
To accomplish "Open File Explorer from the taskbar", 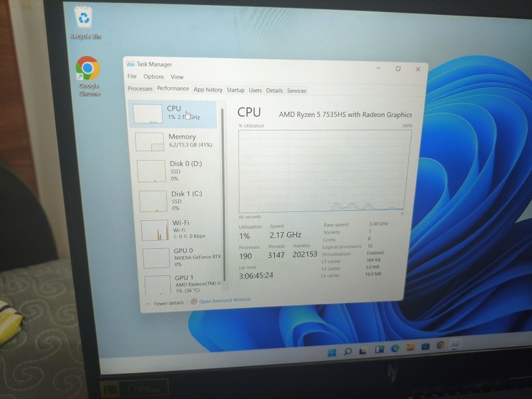I will [x=410, y=348].
